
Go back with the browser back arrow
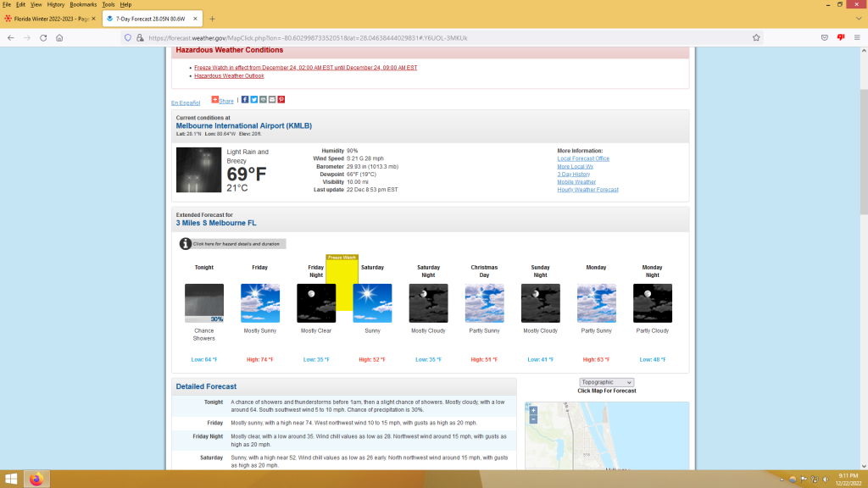(x=11, y=37)
